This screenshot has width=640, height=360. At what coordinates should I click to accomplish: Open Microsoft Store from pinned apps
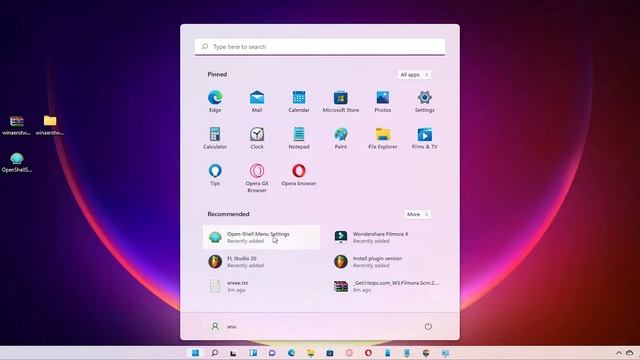(x=341, y=101)
